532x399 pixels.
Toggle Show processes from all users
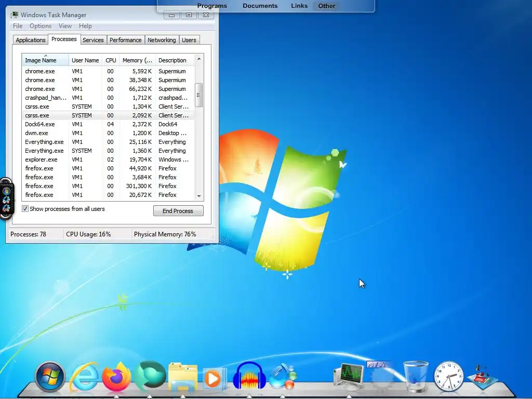[x=25, y=209]
